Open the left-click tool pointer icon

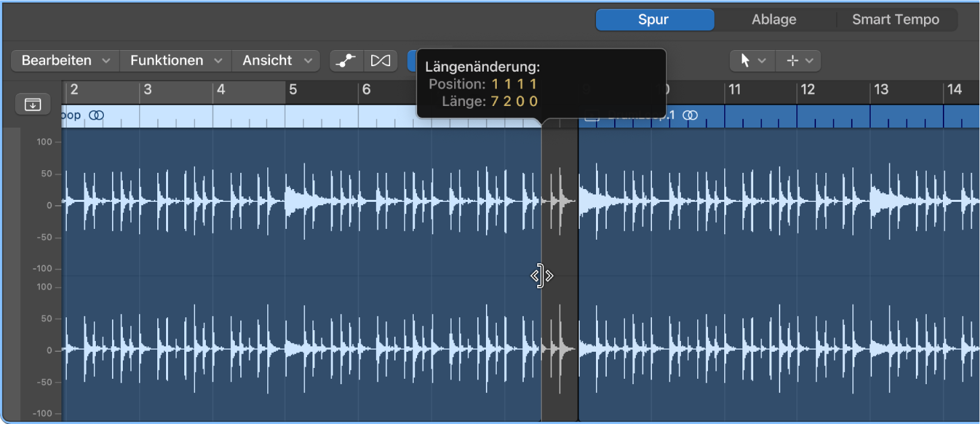746,60
